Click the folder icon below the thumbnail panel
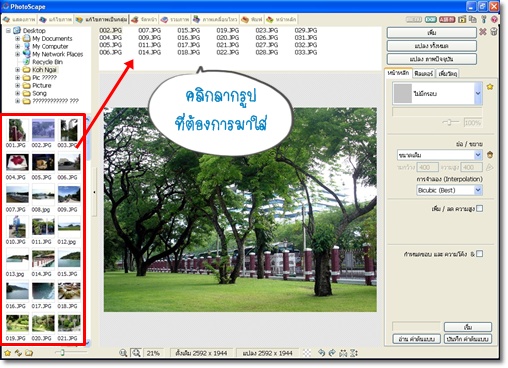 (29, 353)
